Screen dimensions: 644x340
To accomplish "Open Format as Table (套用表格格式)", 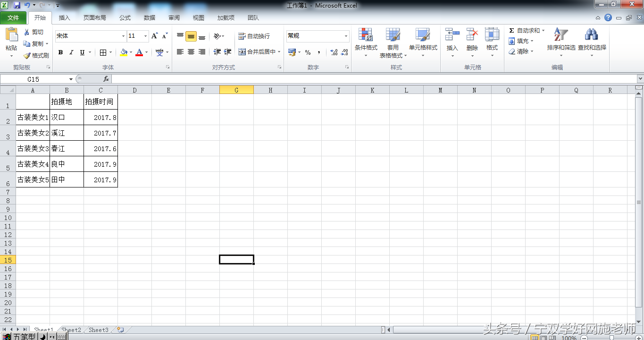I will pos(393,42).
